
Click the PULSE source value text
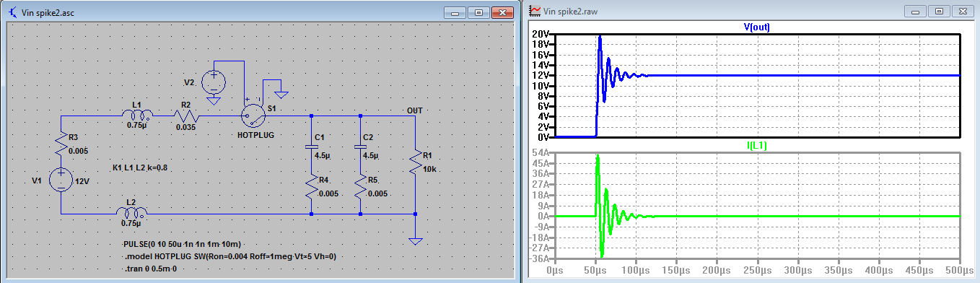[x=183, y=244]
